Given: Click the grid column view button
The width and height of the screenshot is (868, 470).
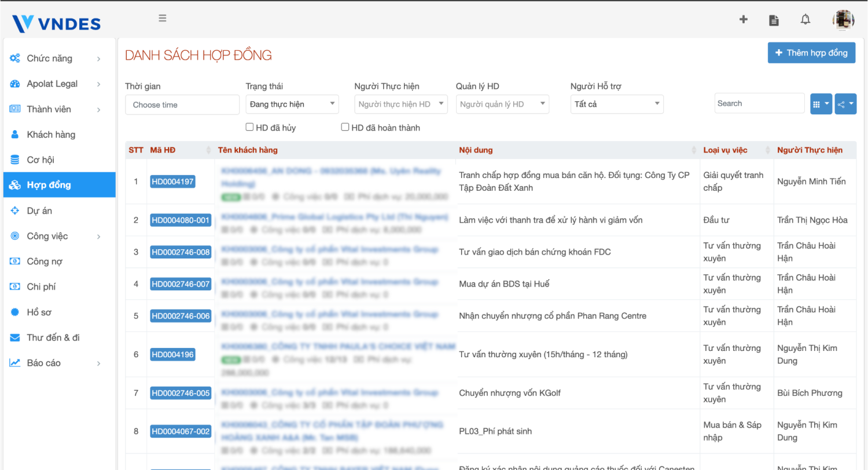Looking at the screenshot, I should click(821, 104).
